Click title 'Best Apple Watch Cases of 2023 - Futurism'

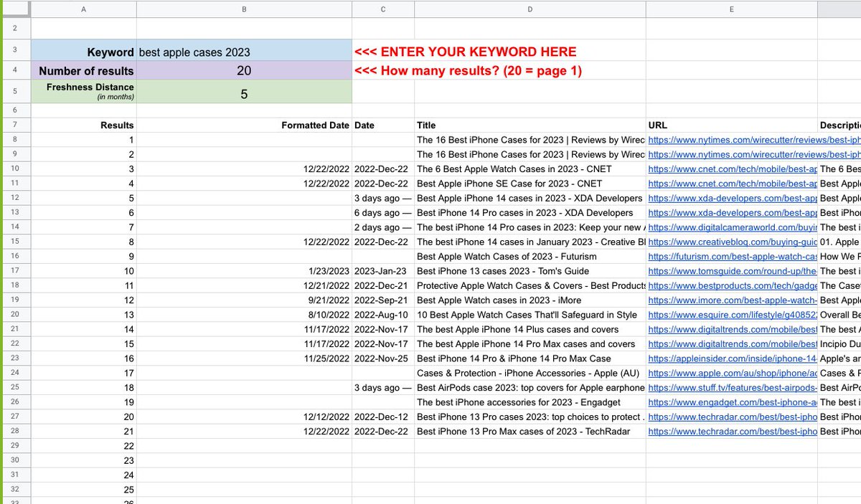tap(508, 257)
